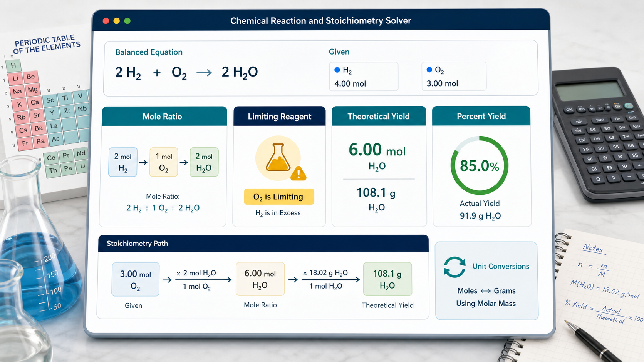Click the yellow window control dot
This screenshot has width=644, height=362.
pyautogui.click(x=117, y=21)
